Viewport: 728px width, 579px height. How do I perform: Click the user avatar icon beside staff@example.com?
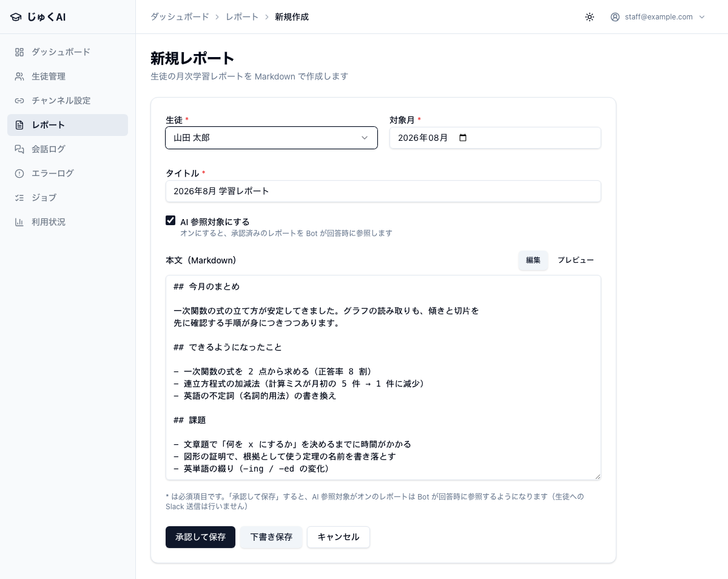tap(615, 17)
